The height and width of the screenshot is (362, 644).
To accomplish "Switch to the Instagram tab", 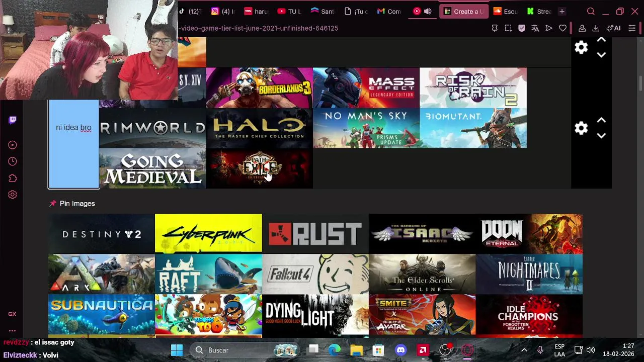I will [x=222, y=11].
